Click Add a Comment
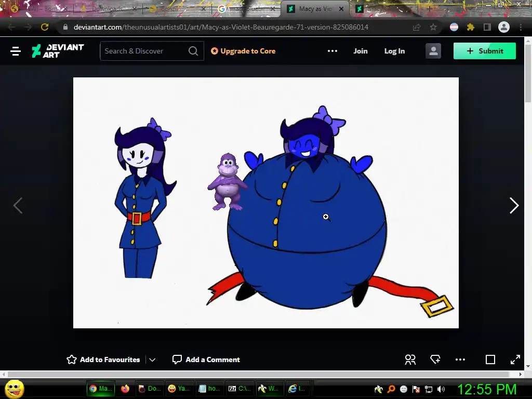 click(x=206, y=360)
